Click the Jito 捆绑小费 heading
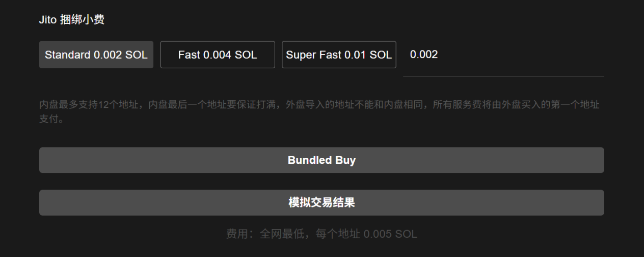644x257 pixels. pos(72,20)
